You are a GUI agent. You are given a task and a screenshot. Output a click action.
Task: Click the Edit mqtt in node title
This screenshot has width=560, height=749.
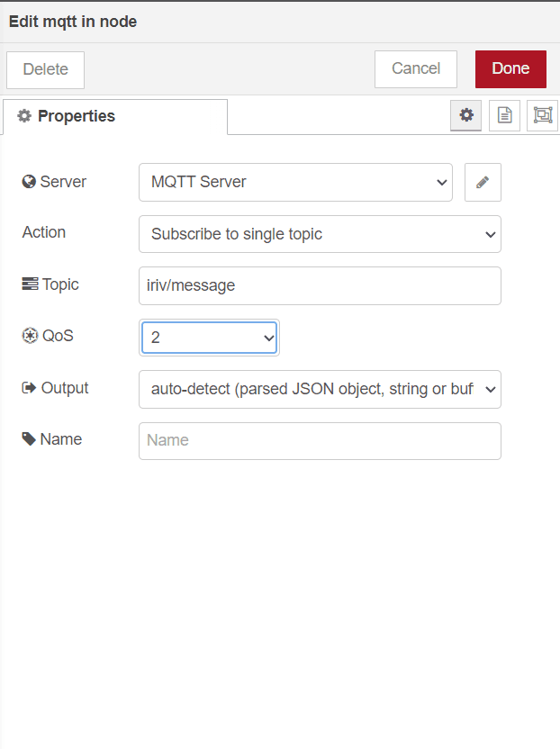(73, 22)
